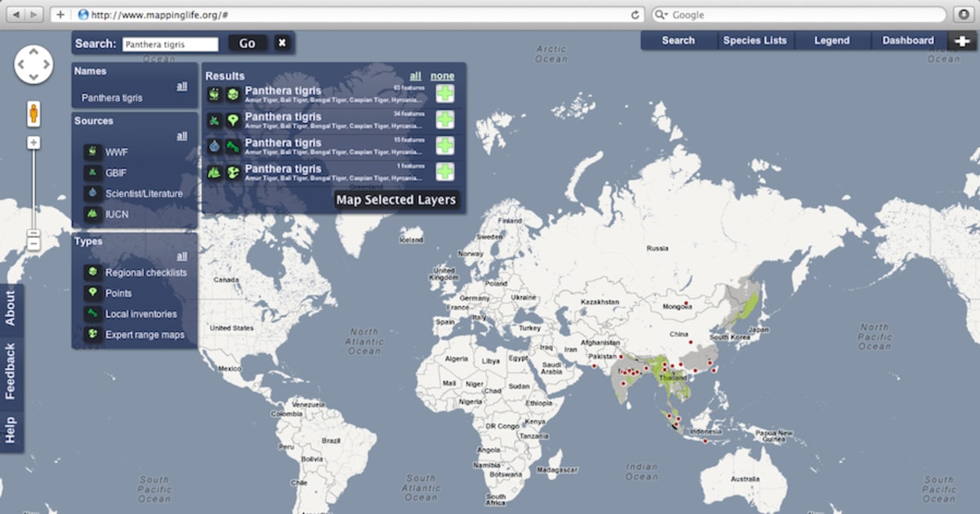980x514 pixels.
Task: Click the all link in Sources panel
Action: point(182,136)
